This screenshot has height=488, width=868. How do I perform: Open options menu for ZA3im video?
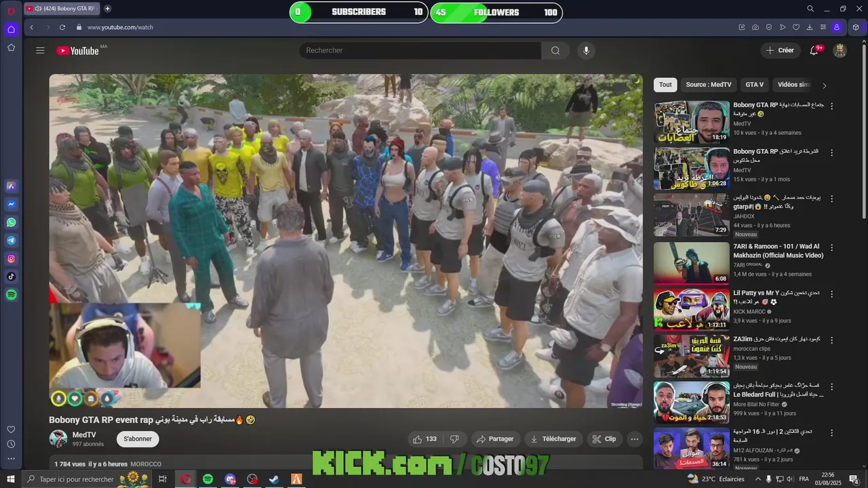click(x=832, y=340)
